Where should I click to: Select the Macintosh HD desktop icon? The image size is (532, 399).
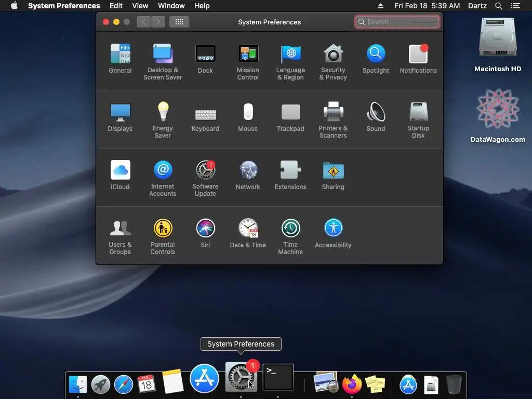[498, 45]
